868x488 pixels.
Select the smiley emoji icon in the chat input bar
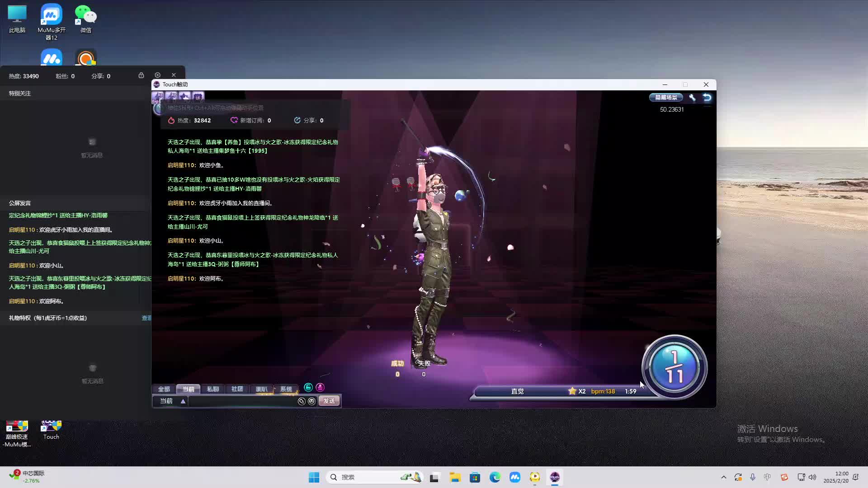312,401
